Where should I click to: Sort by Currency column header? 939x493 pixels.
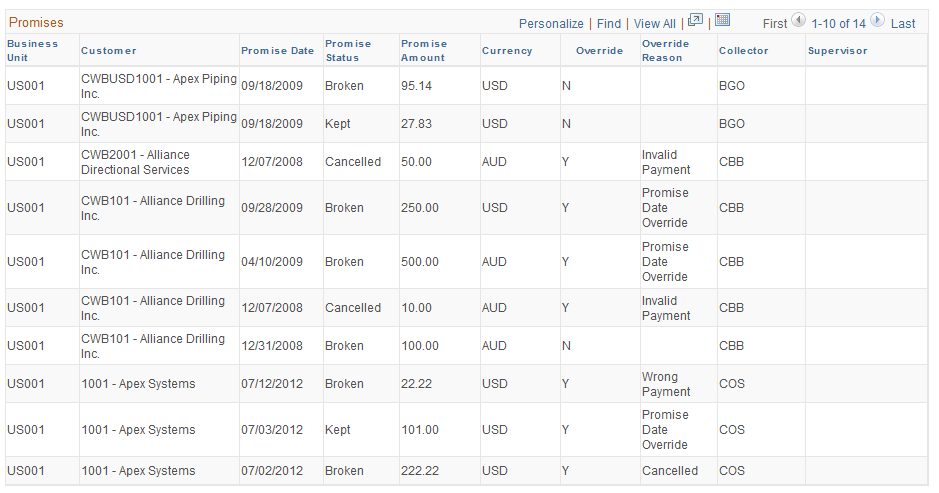pos(507,51)
